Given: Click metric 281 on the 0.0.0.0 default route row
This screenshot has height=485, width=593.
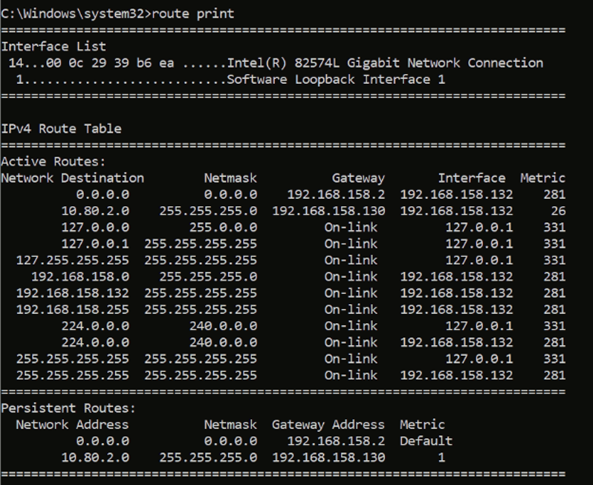Looking at the screenshot, I should coord(554,194).
